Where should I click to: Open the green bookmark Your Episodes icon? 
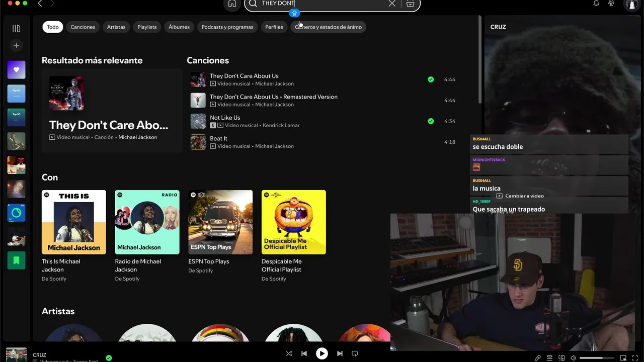pyautogui.click(x=16, y=260)
